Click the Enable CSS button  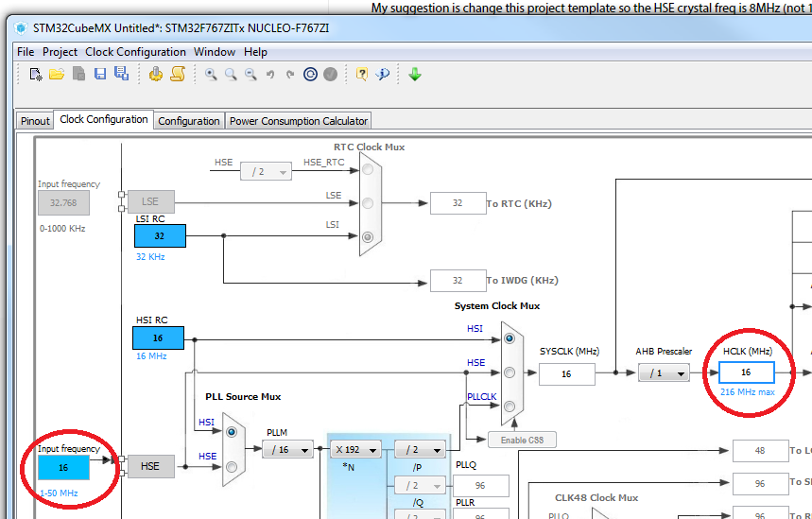(522, 440)
